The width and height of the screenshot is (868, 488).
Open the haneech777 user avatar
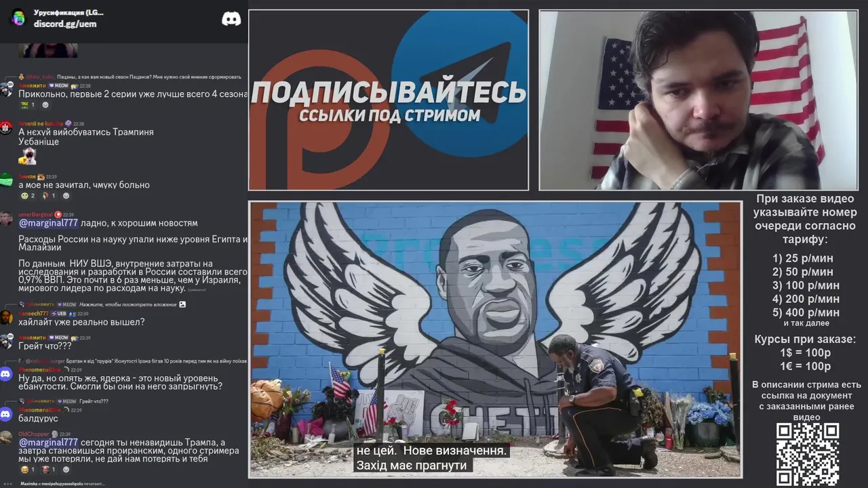(x=6, y=318)
